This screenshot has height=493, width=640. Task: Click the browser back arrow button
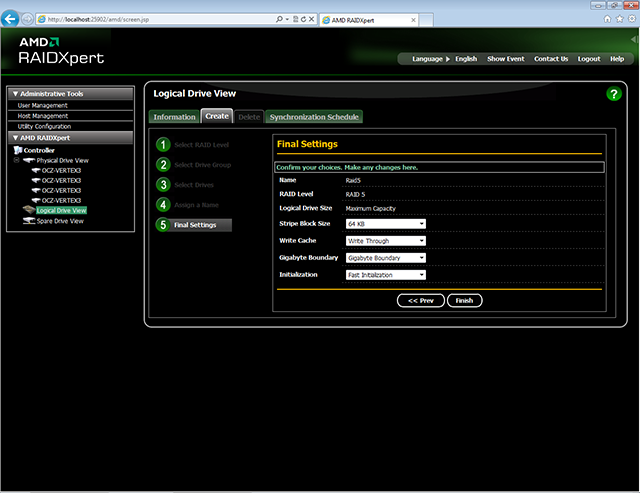(10, 19)
